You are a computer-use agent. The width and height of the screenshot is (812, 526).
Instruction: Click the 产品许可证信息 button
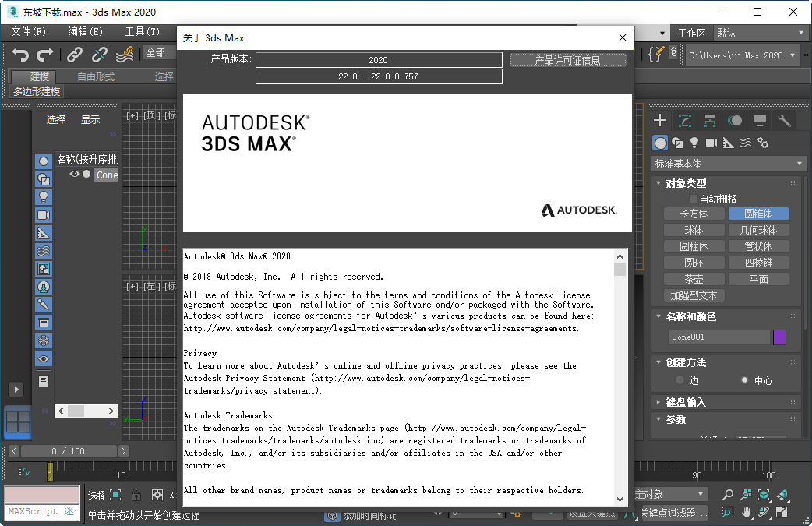tap(568, 59)
